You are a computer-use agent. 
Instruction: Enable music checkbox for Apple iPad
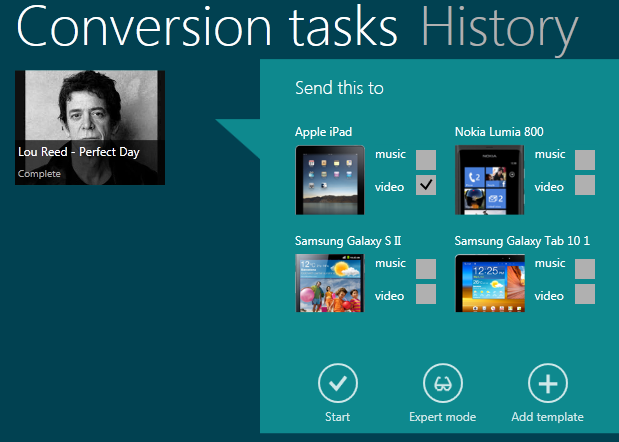[x=426, y=160]
